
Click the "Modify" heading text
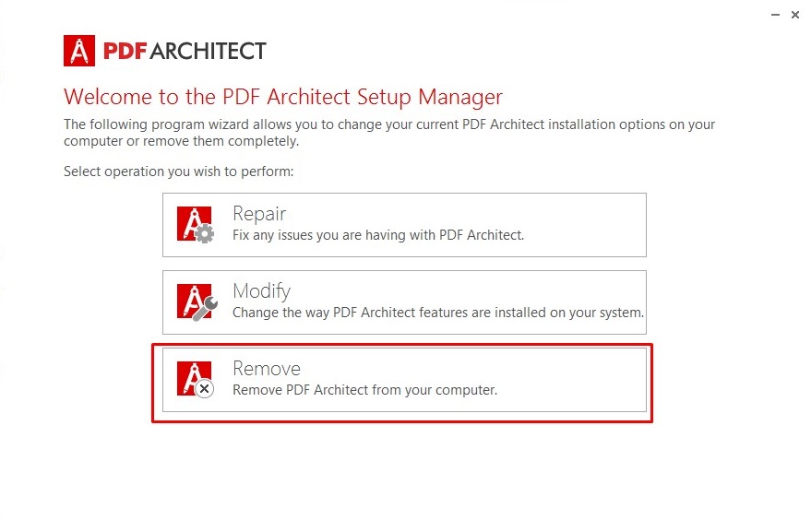pos(261,291)
